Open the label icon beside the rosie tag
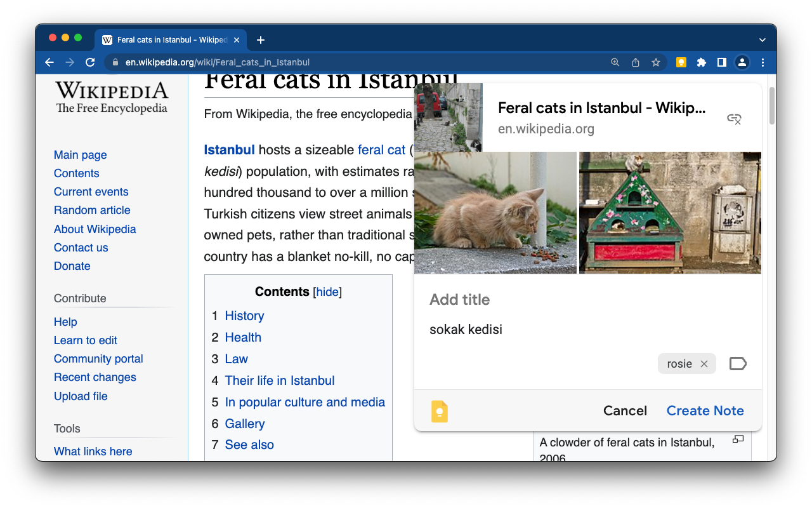The image size is (812, 508). 738,363
